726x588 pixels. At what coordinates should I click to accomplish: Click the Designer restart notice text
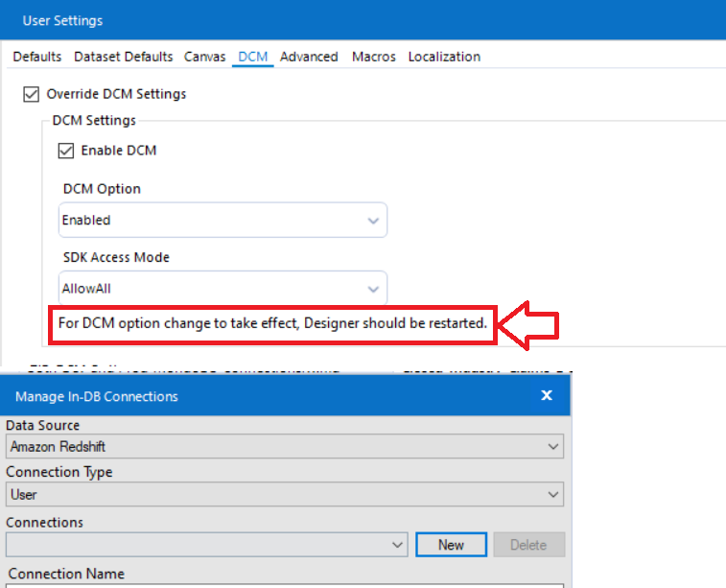click(272, 323)
